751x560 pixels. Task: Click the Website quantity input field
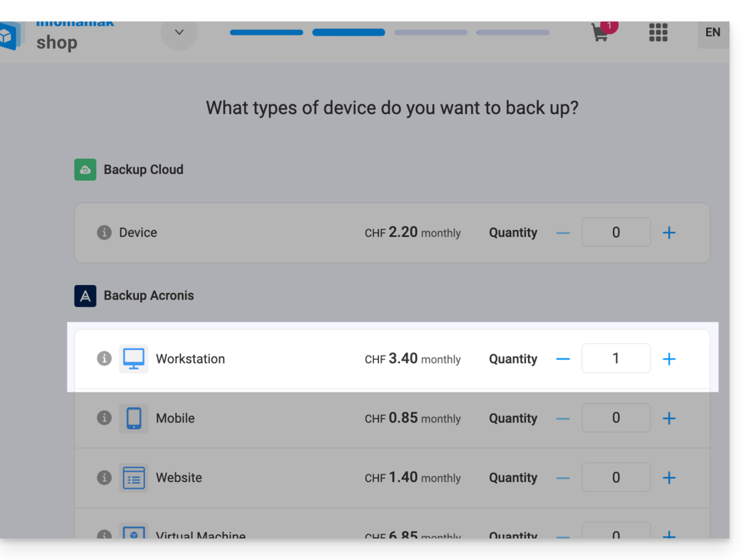(616, 478)
